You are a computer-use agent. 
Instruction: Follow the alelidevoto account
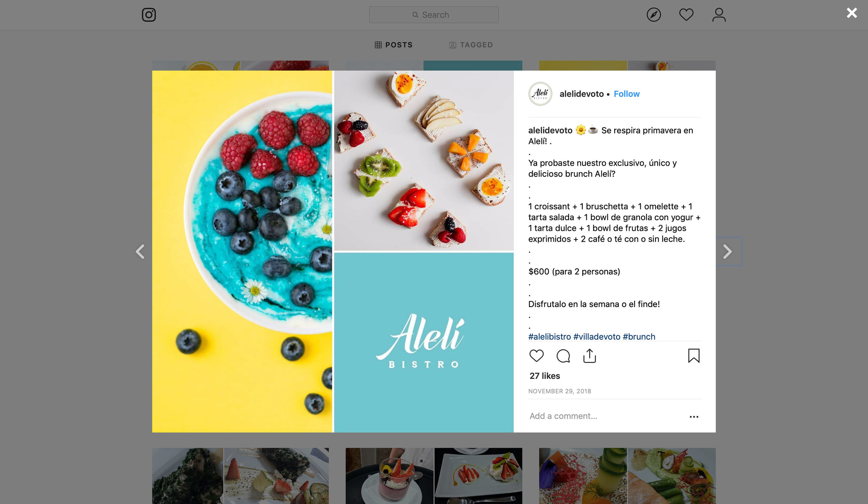tap(626, 94)
